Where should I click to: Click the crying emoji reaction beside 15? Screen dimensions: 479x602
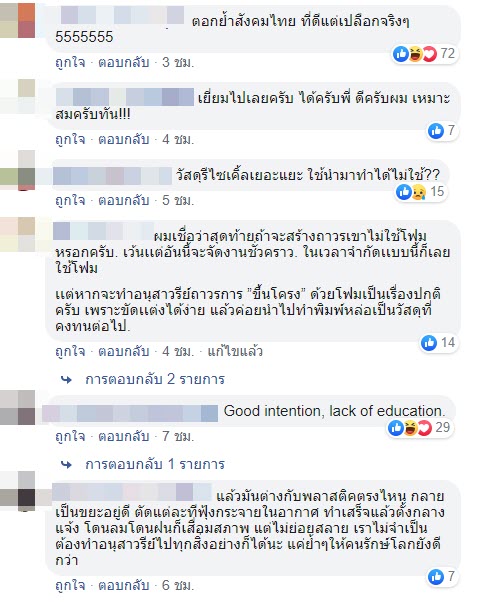click(418, 192)
